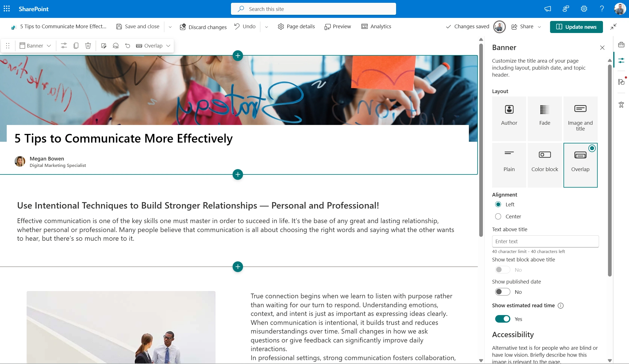Disable Show estimated read time

502,319
